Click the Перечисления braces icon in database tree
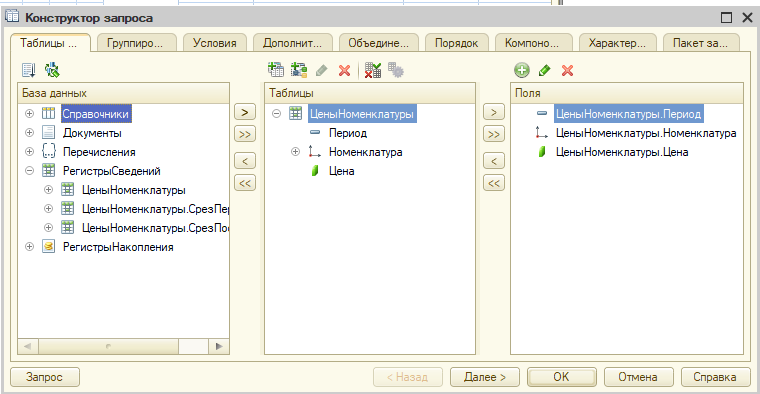 point(48,152)
